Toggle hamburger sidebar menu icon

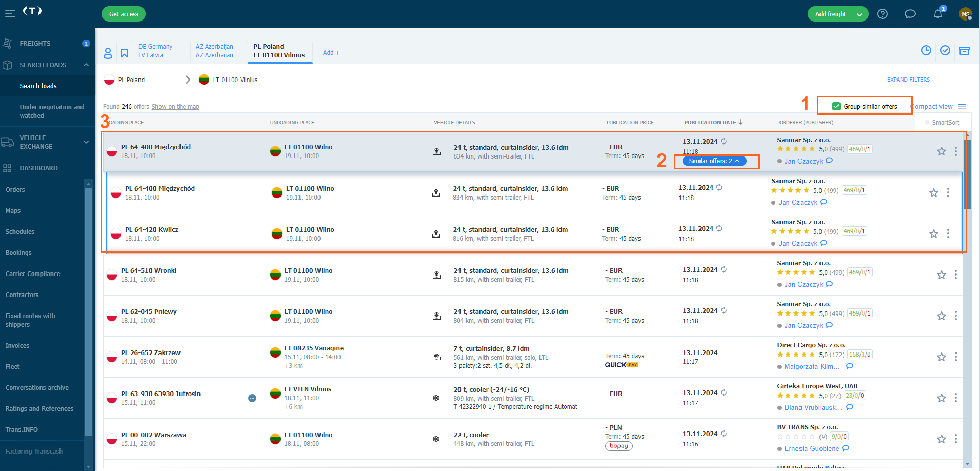coord(10,14)
